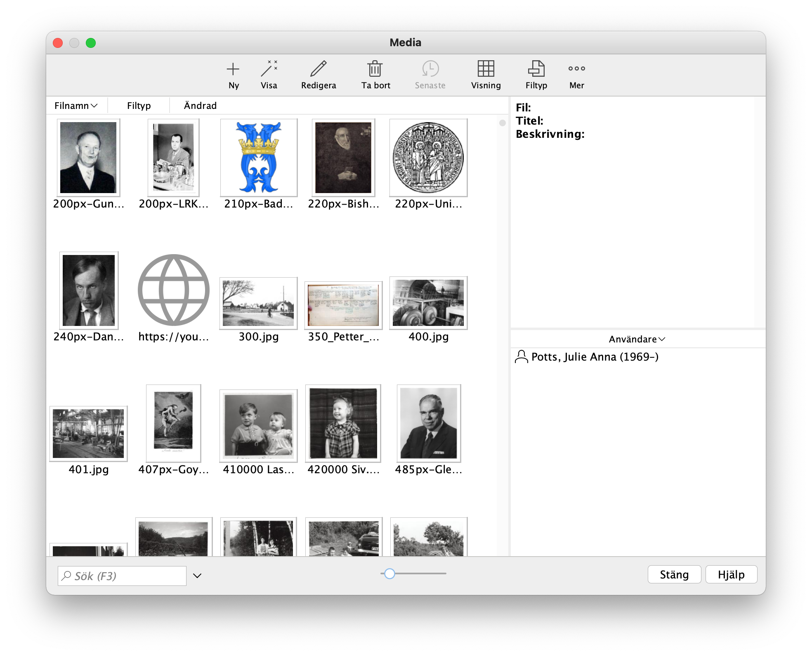
Task: Open the Visning grid view icon
Action: pos(486,69)
